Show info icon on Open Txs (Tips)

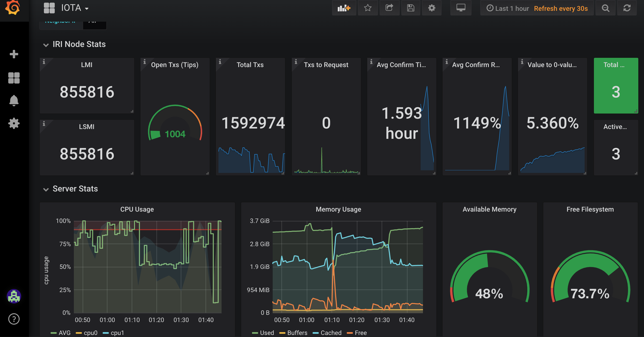point(145,62)
